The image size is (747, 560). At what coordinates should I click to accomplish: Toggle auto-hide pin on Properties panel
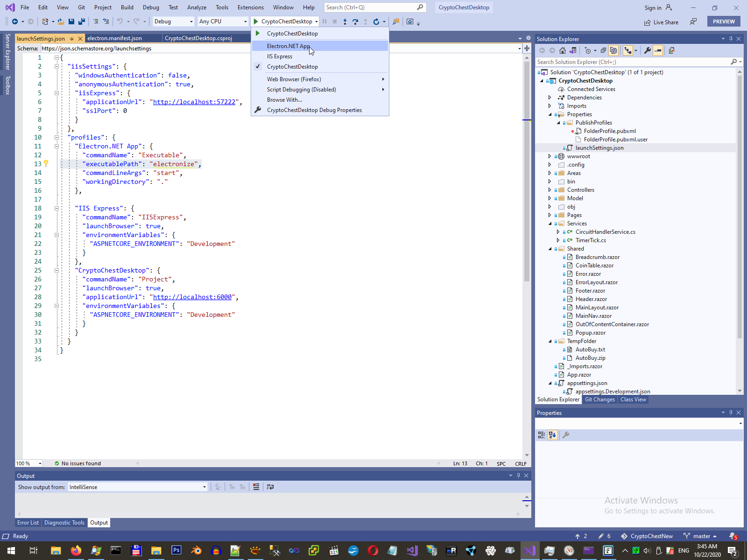731,413
